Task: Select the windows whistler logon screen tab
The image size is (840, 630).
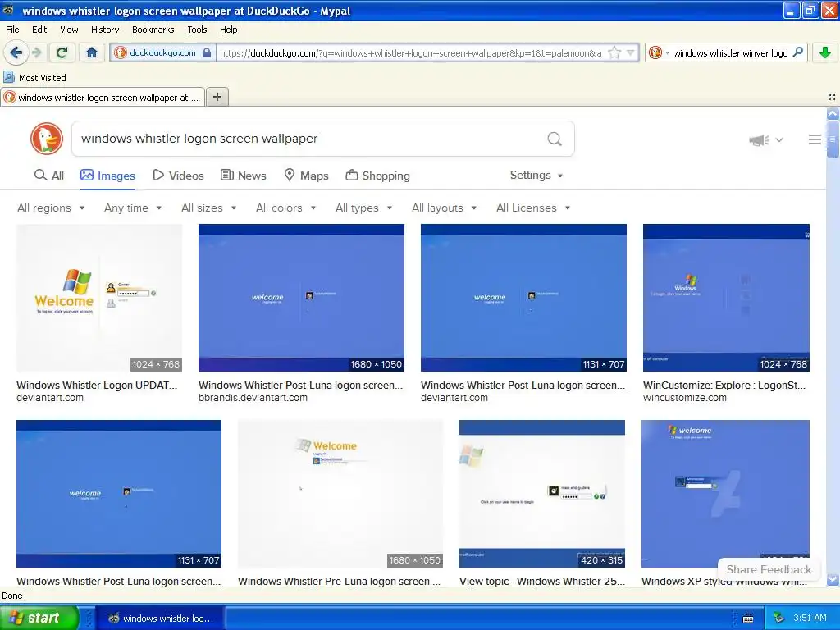Action: 103,98
